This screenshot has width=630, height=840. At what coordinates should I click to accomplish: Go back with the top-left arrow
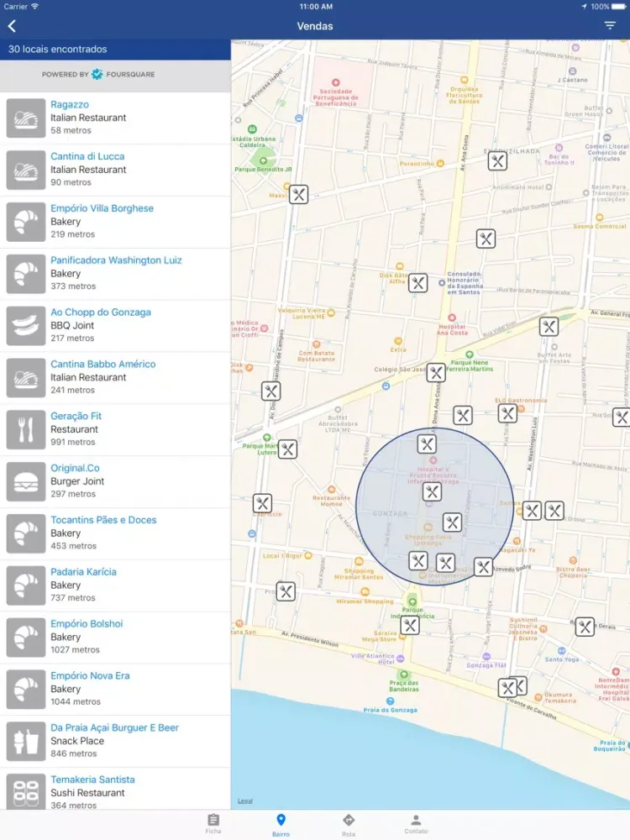(12, 26)
